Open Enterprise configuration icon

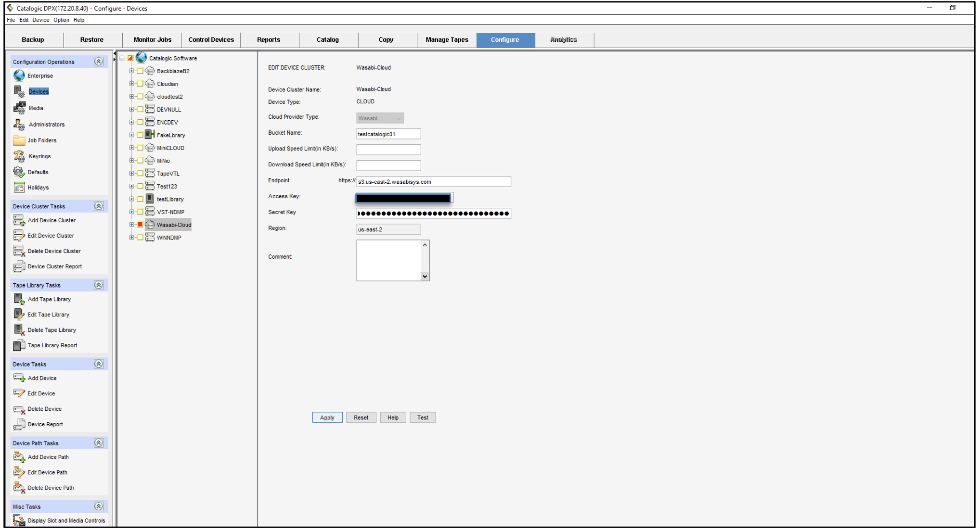click(19, 76)
